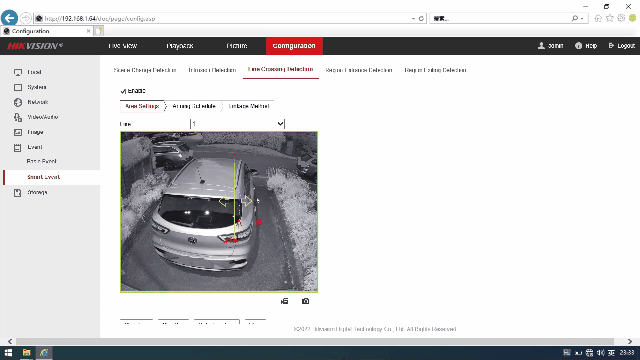The image size is (640, 360).
Task: Open the Linkage Method sub-tab
Action: (x=249, y=106)
